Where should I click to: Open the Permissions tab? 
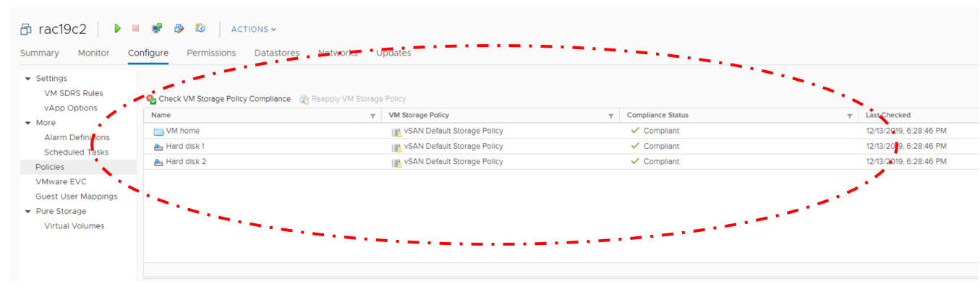(x=211, y=53)
